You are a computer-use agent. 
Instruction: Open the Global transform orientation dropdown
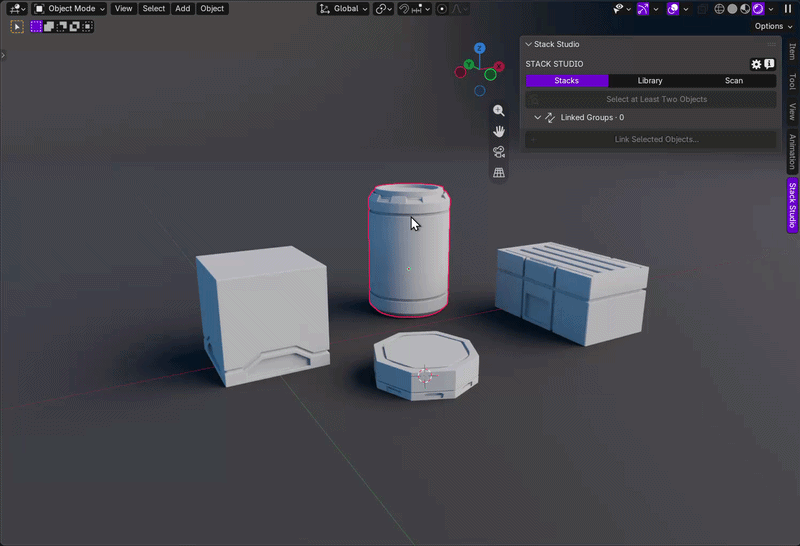click(343, 9)
